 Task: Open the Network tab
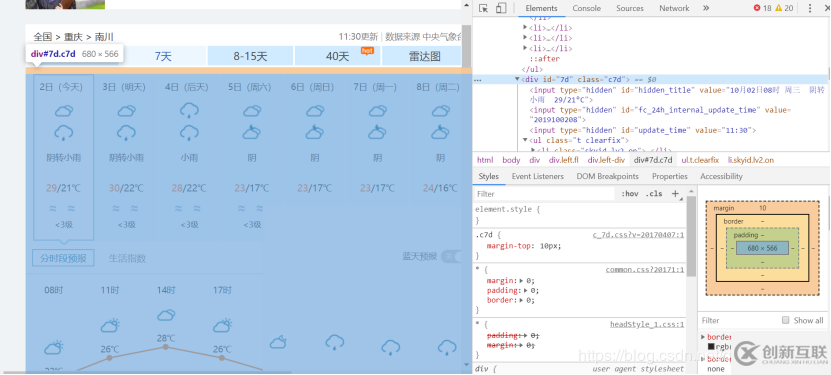click(x=674, y=8)
